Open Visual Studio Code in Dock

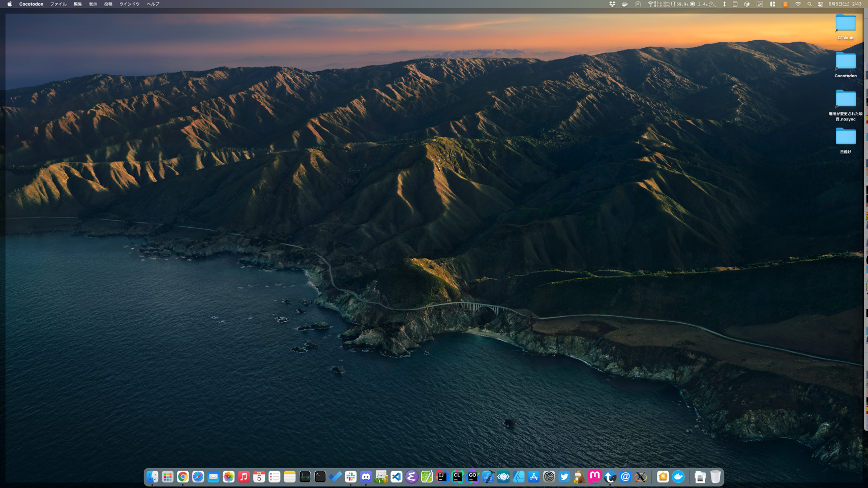point(396,476)
